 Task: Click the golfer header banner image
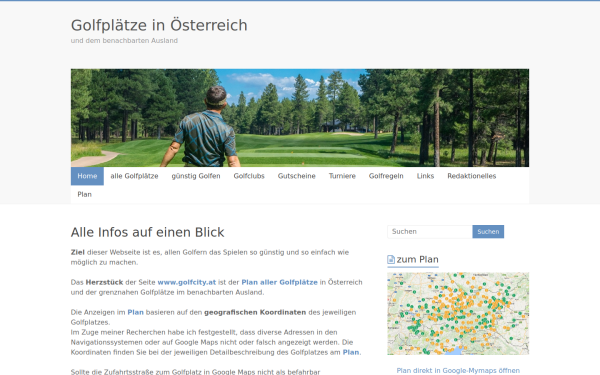click(300, 118)
